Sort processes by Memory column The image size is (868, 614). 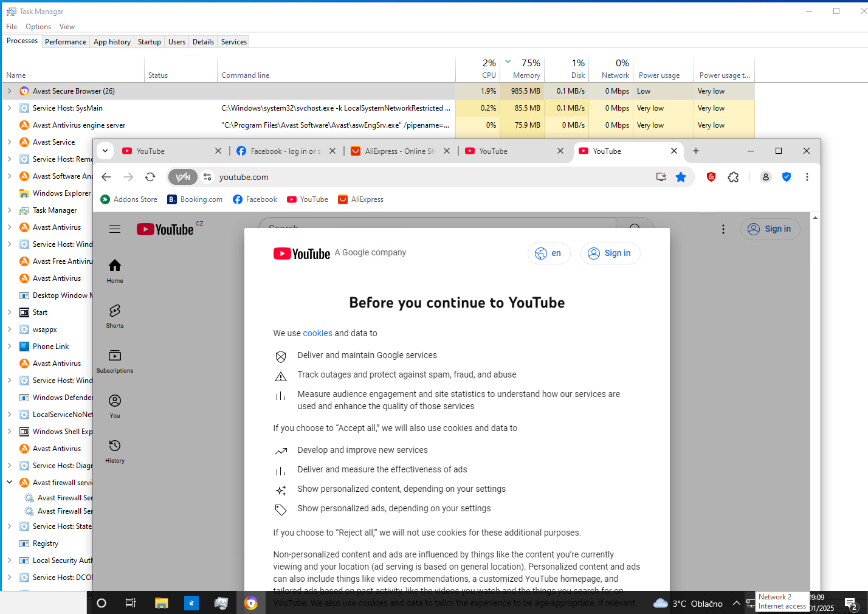click(523, 69)
